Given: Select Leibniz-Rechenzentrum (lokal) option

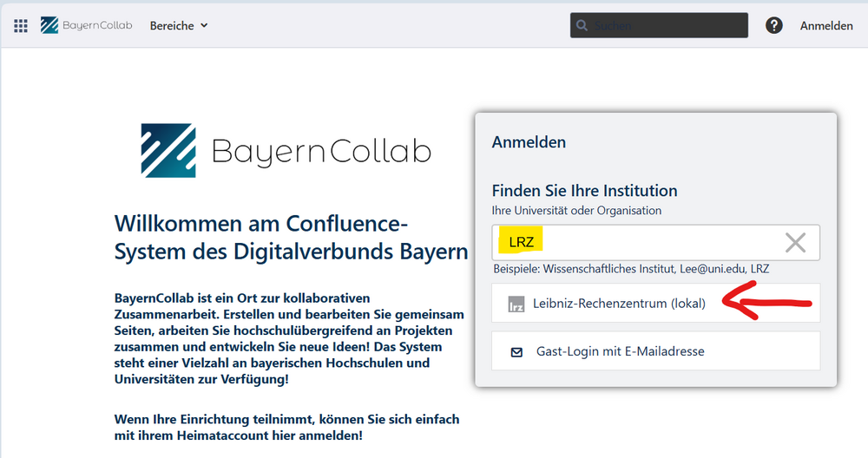Looking at the screenshot, I should 655,303.
